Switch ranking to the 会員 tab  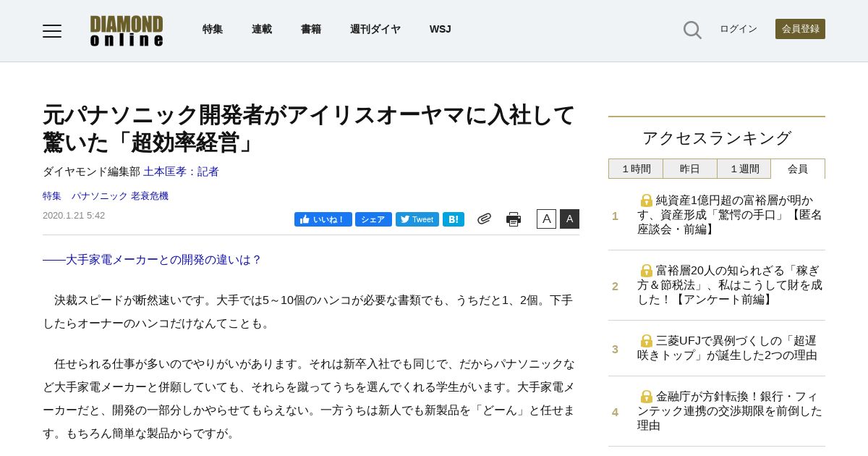tap(798, 169)
